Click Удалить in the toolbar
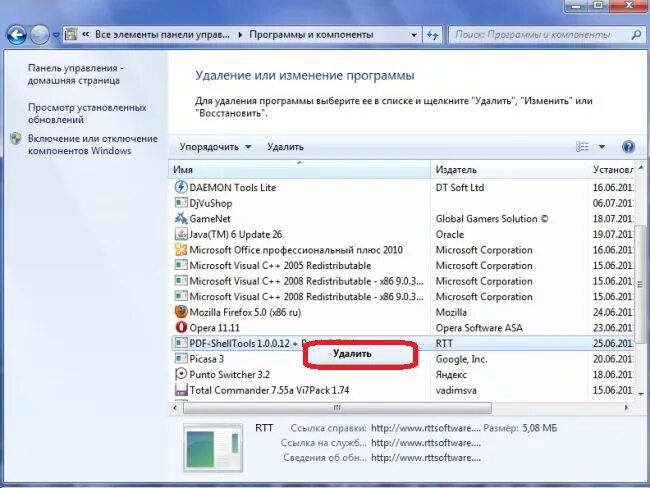Screen dimensions: 650x488 coord(285,147)
